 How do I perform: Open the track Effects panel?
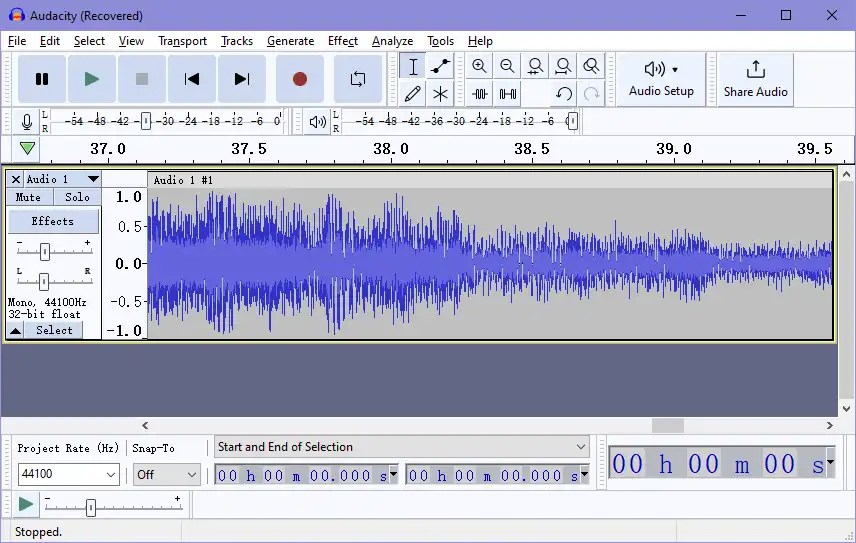53,221
